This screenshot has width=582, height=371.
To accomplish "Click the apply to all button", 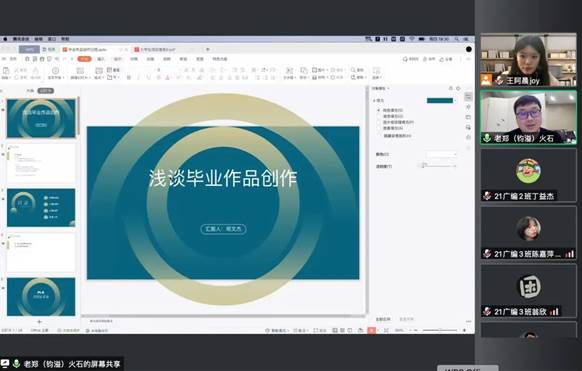I will click(383, 319).
